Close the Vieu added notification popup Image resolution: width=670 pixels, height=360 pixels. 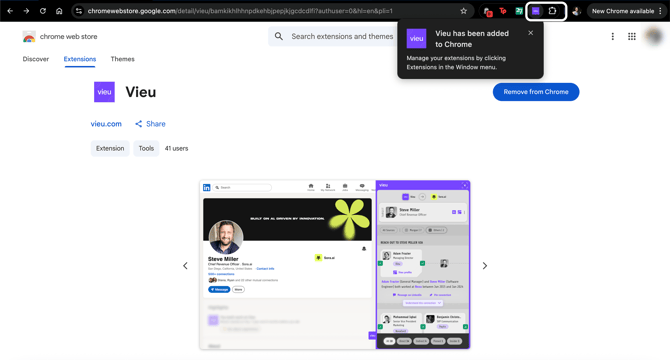pyautogui.click(x=530, y=33)
